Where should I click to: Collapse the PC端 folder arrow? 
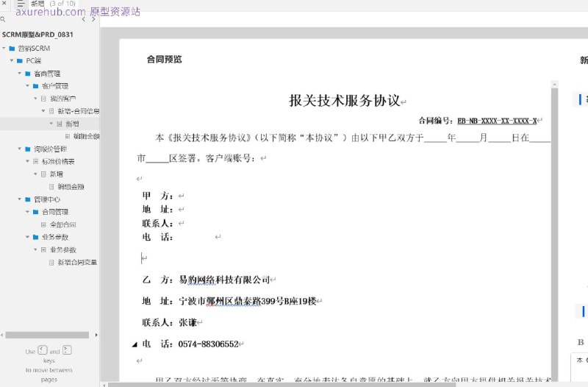point(12,60)
